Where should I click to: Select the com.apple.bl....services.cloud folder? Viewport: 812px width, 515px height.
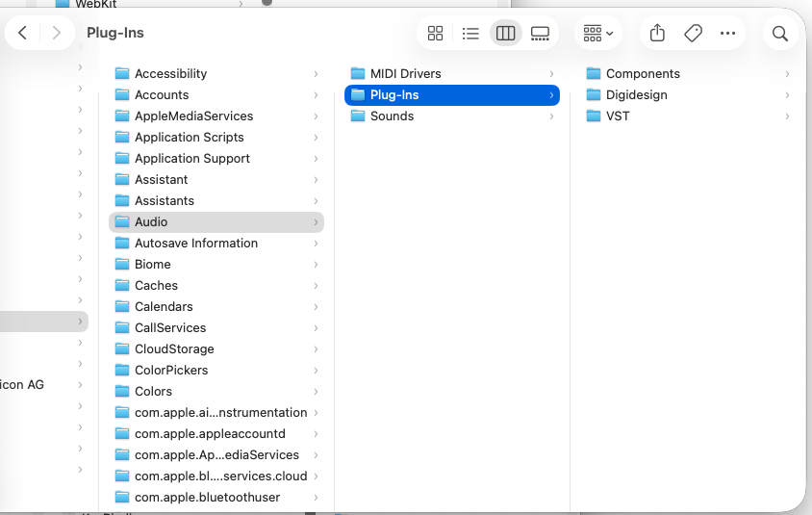[x=216, y=476]
